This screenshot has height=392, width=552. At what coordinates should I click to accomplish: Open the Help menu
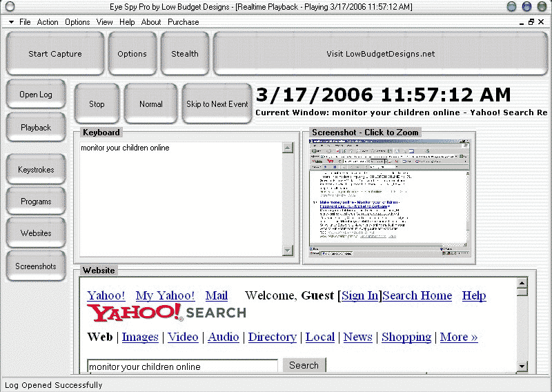tap(127, 22)
